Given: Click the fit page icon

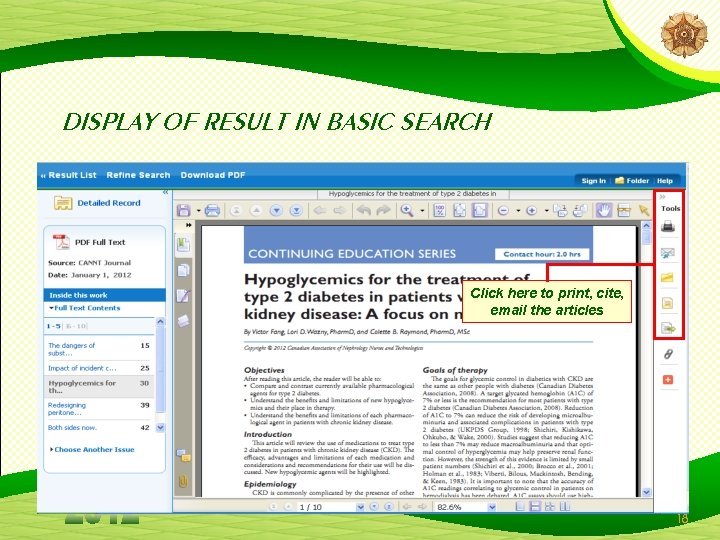Looking at the screenshot, I should pyautogui.click(x=459, y=211).
